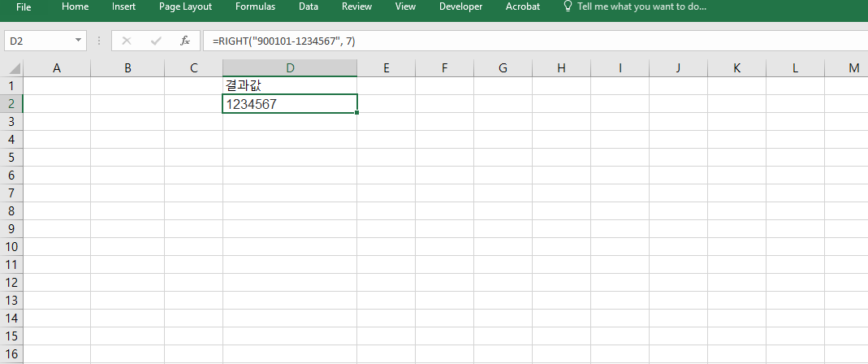Select column D header
The image size is (868, 364).
point(290,68)
